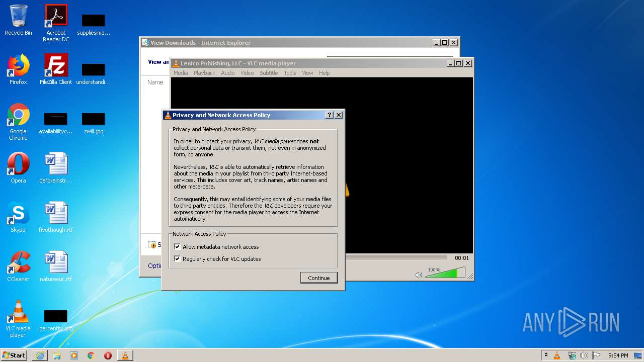The image size is (644, 362).
Task: Select understandi file on desktop
Action: pyautogui.click(x=94, y=74)
